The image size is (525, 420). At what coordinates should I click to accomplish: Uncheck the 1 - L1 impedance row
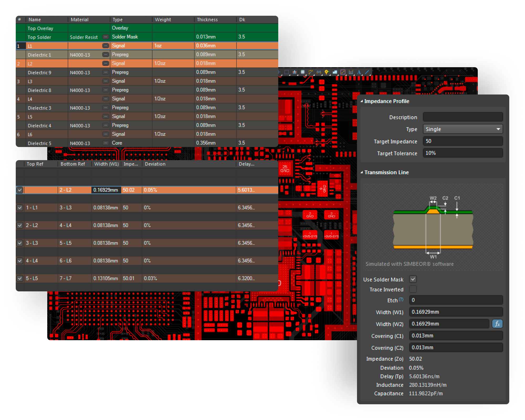tap(20, 207)
